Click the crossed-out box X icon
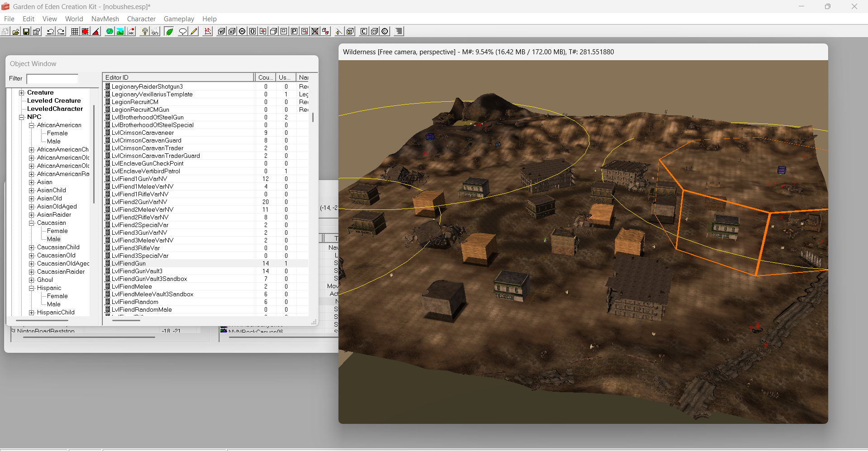 click(x=315, y=31)
